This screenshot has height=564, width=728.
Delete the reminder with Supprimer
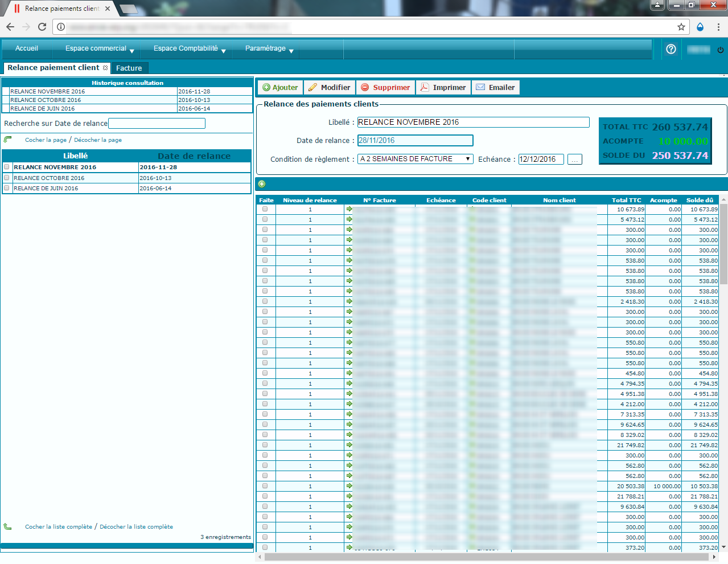point(385,88)
